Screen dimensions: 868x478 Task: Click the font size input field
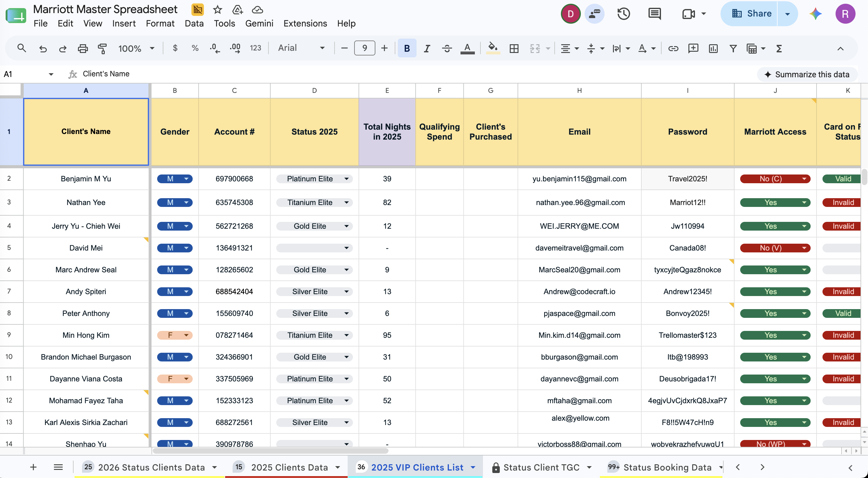[364, 48]
